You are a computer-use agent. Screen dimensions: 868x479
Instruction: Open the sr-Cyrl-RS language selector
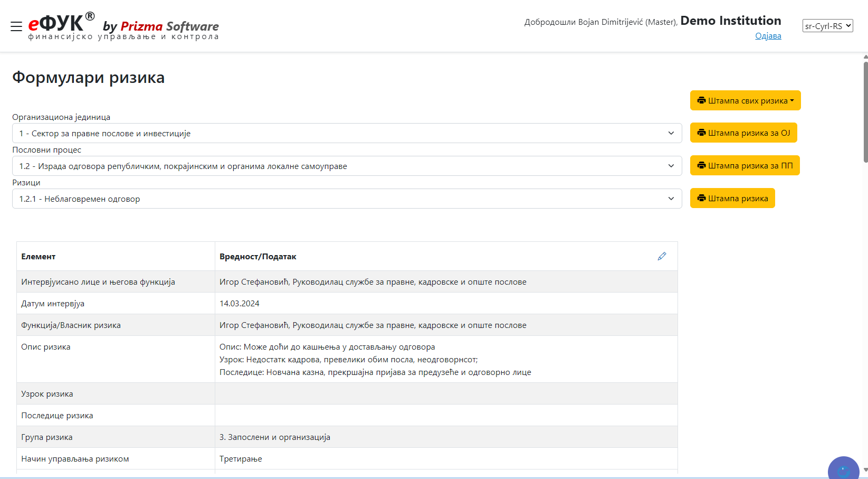tap(827, 26)
